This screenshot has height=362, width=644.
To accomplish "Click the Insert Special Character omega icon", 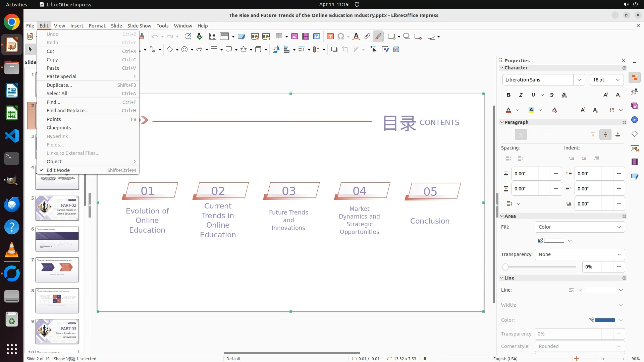I will pyautogui.click(x=341, y=37).
